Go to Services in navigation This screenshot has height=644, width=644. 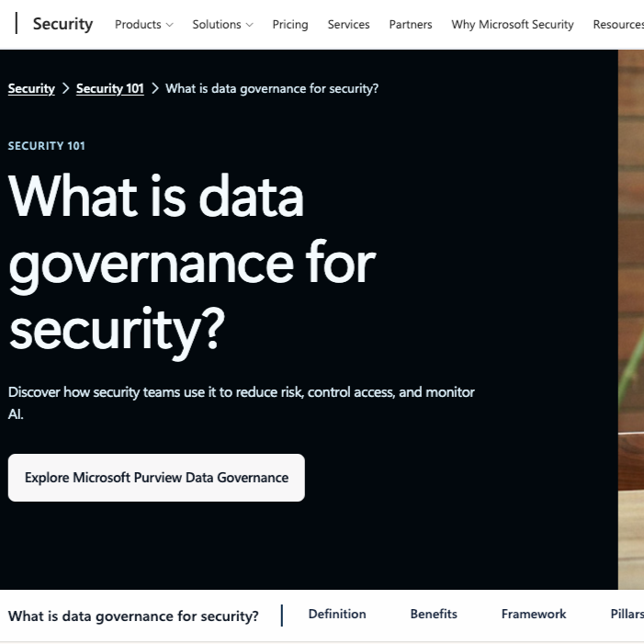pyautogui.click(x=348, y=25)
